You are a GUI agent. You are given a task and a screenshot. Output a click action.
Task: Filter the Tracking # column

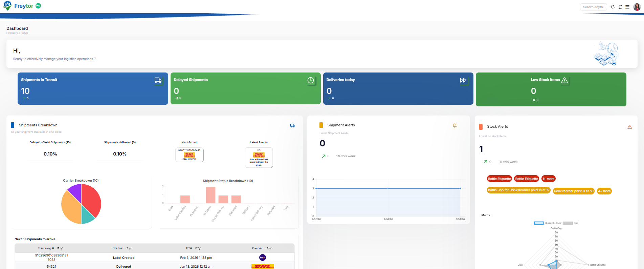pyautogui.click(x=61, y=248)
